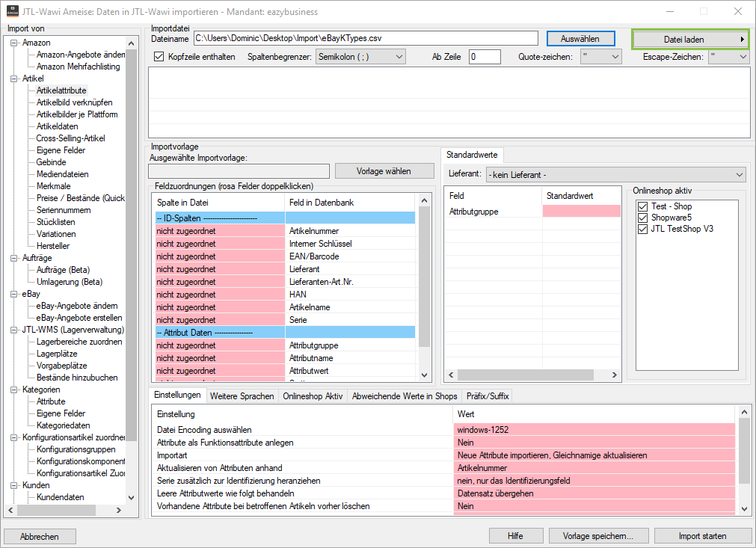
Task: Select Amazon Mehrfachlisting in the tree
Action: click(x=78, y=67)
